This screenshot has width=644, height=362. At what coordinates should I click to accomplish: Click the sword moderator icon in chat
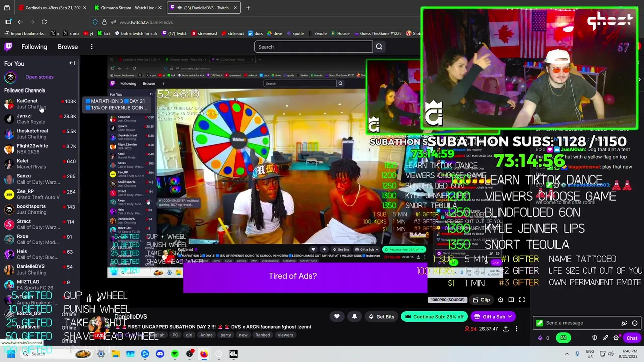tap(605, 338)
